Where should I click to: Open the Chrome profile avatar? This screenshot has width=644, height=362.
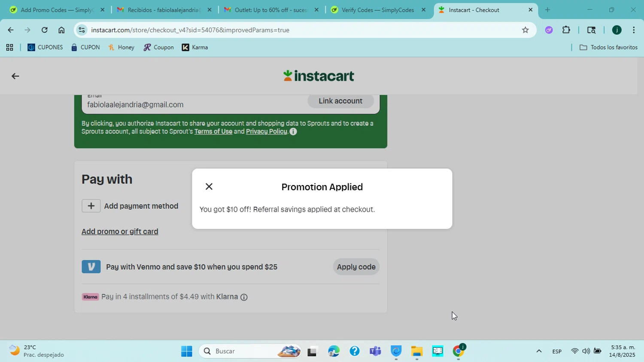[x=617, y=30]
